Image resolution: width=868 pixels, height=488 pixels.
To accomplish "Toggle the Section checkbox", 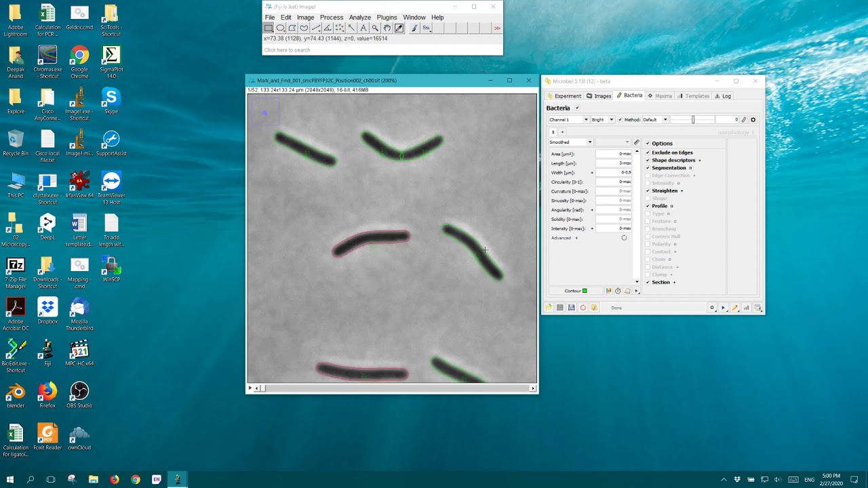I will (648, 282).
